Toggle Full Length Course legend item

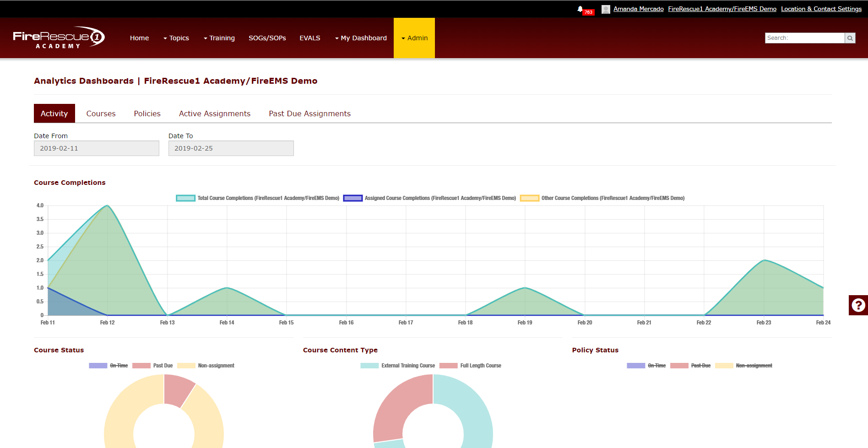pyautogui.click(x=470, y=366)
